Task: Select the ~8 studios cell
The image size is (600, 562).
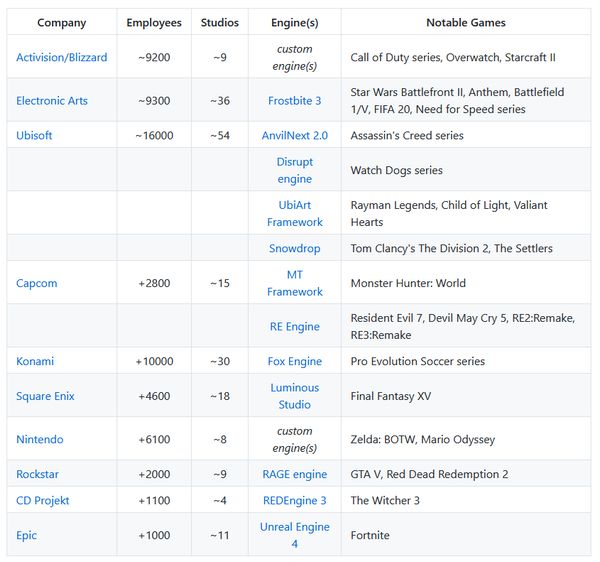Action: tap(220, 439)
